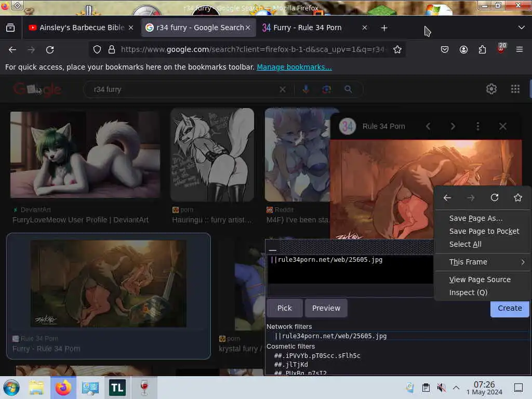Select the r34 furry Google Search tab
The height and width of the screenshot is (399, 532).
(198, 28)
